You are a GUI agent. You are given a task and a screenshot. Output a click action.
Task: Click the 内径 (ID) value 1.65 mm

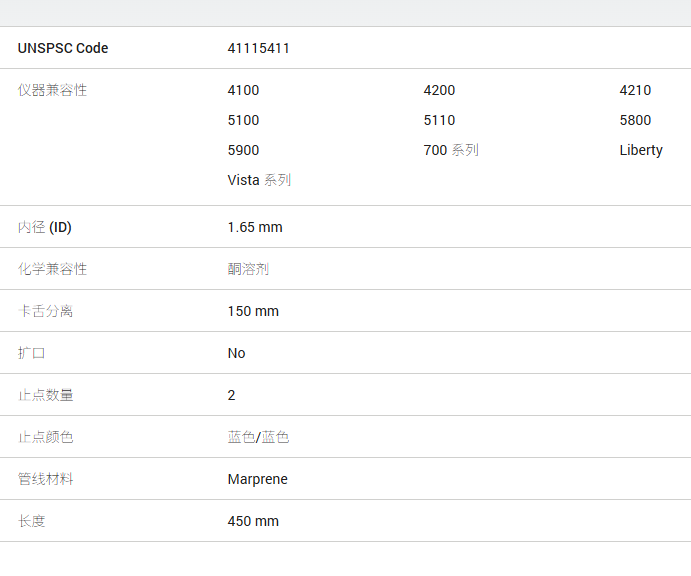tap(255, 227)
